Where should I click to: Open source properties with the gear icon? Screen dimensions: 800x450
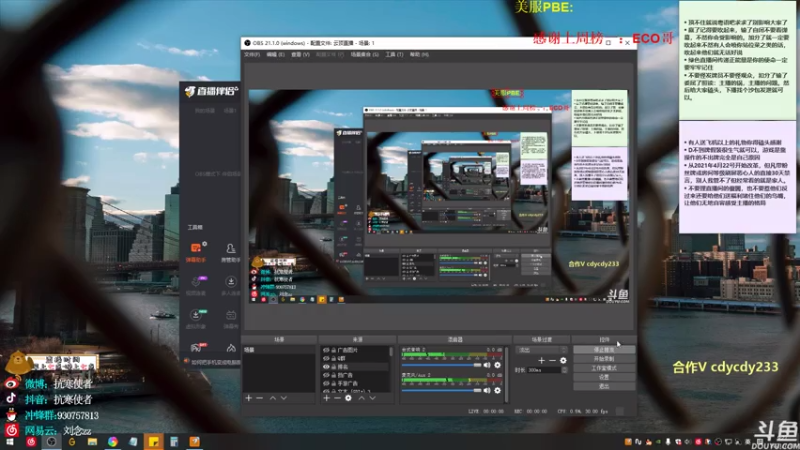click(x=348, y=398)
